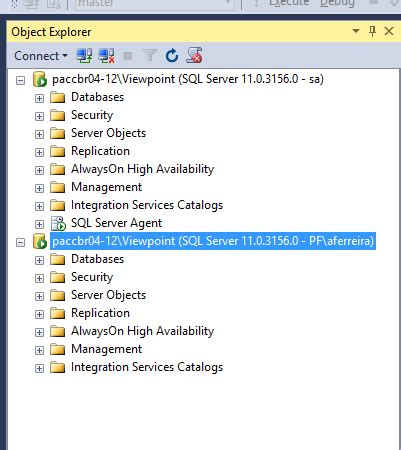401x450 pixels.
Task: Click the sa server database icon
Action: (40, 79)
